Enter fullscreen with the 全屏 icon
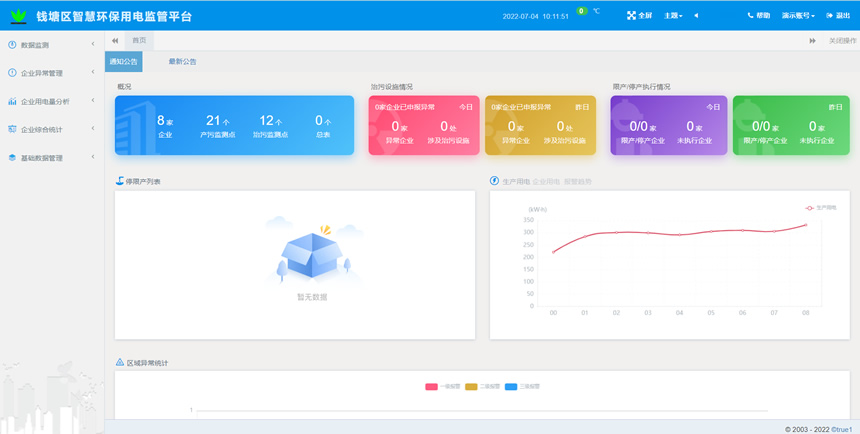 pos(631,16)
